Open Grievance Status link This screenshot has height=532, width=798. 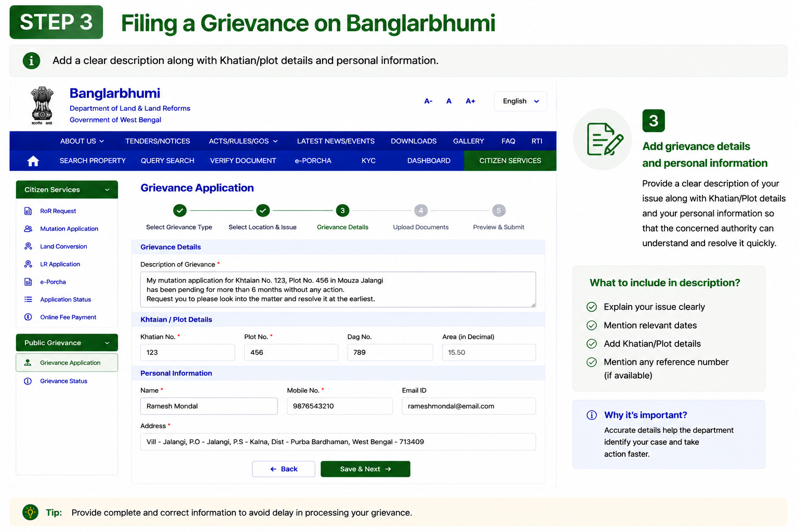(x=63, y=381)
